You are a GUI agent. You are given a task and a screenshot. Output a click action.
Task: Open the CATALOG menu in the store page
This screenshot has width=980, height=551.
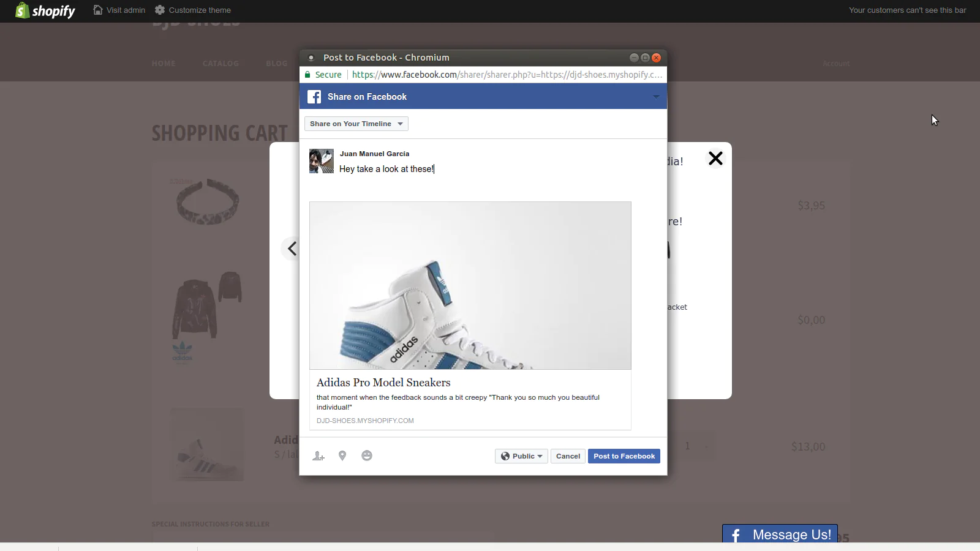(x=221, y=64)
